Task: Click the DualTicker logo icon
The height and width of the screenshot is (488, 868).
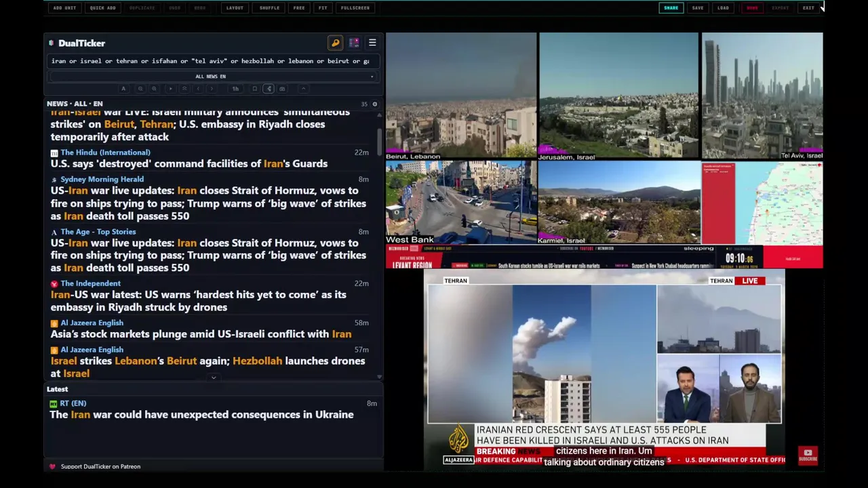Action: (51, 43)
